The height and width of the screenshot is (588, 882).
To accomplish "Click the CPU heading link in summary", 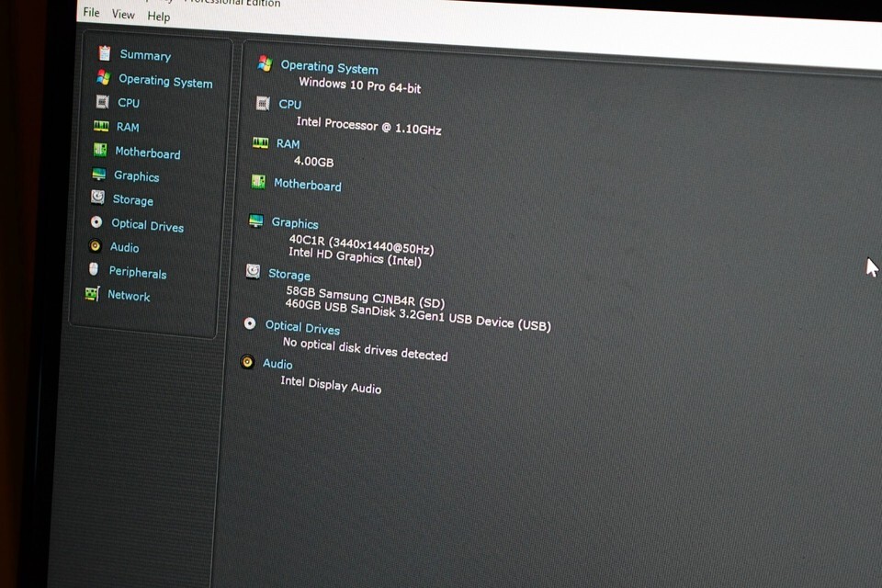I will (290, 105).
